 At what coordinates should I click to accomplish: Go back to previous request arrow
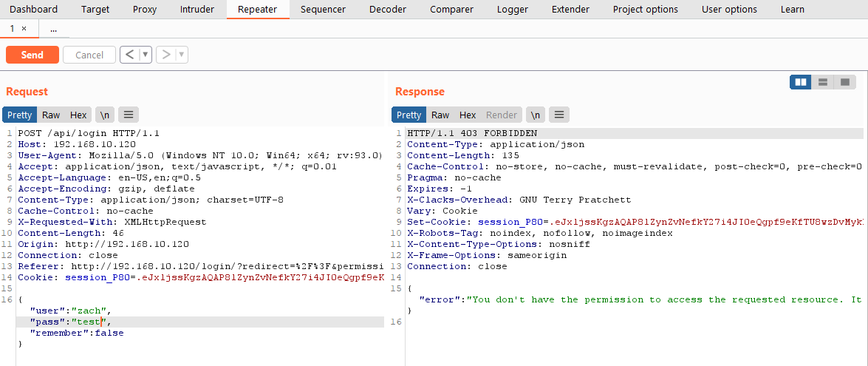pyautogui.click(x=129, y=55)
